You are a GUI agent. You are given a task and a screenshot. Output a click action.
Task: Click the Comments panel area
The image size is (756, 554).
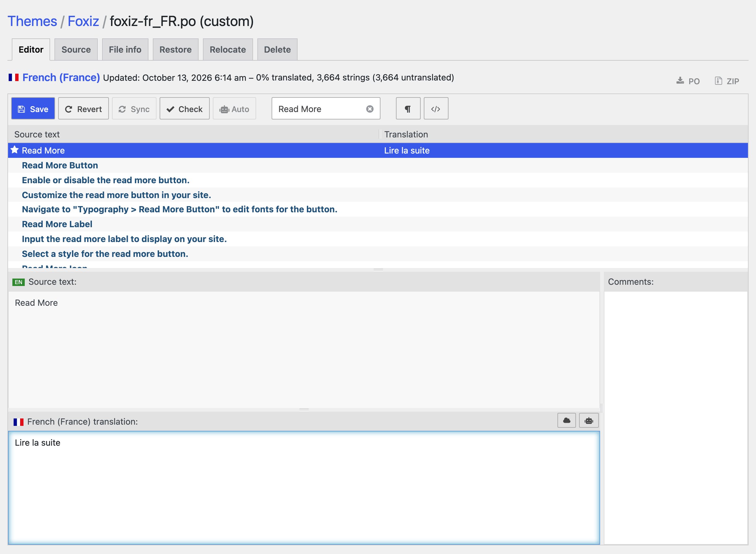(676, 418)
